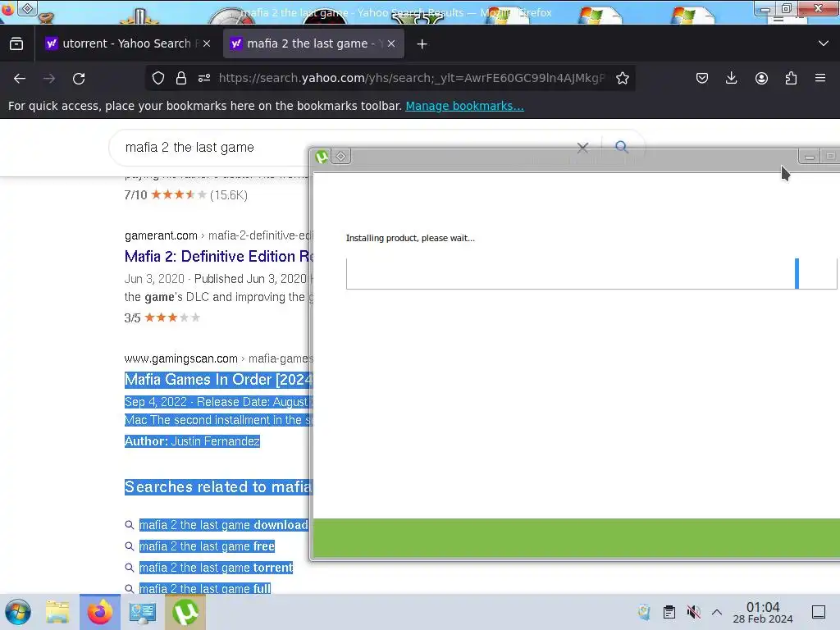Click the show desktop button in tray
This screenshot has width=840, height=630.
tap(819, 612)
